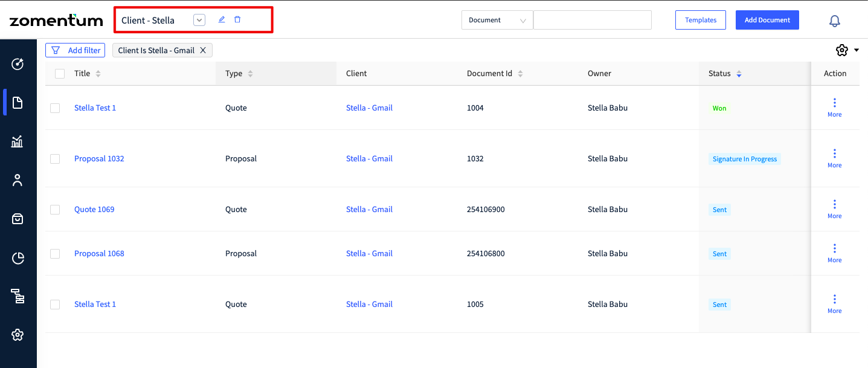Open the notifications bell

click(835, 21)
